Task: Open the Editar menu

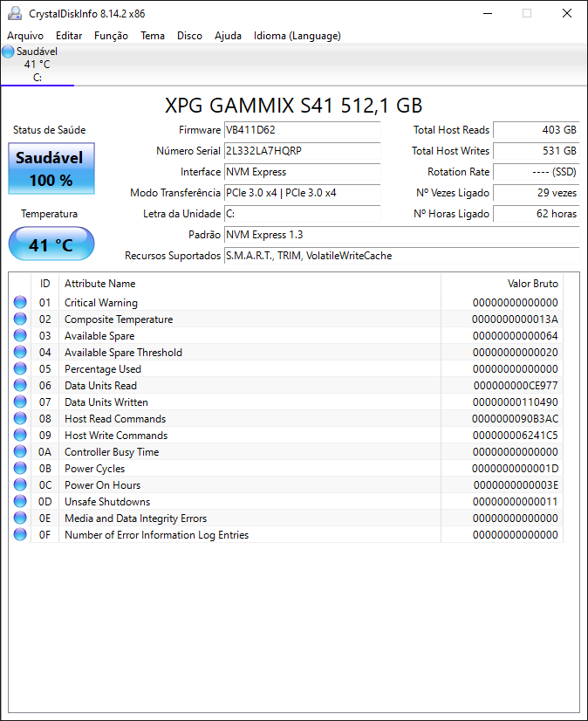Action: (69, 36)
